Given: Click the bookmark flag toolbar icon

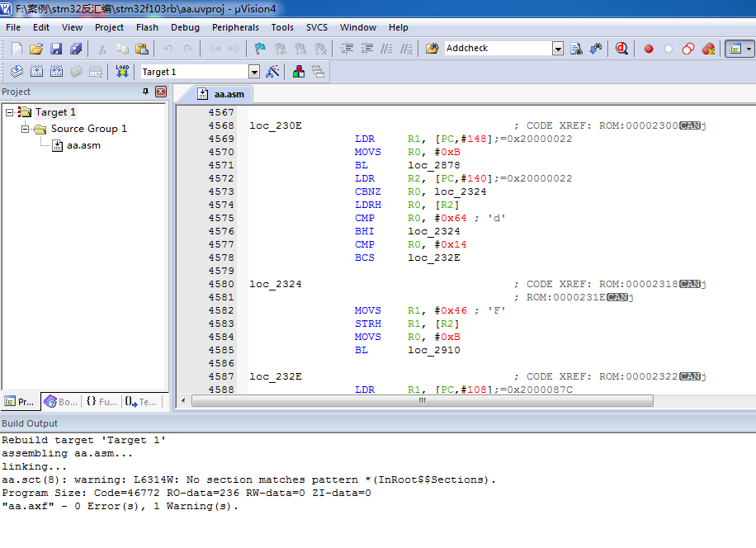Looking at the screenshot, I should pyautogui.click(x=260, y=49).
